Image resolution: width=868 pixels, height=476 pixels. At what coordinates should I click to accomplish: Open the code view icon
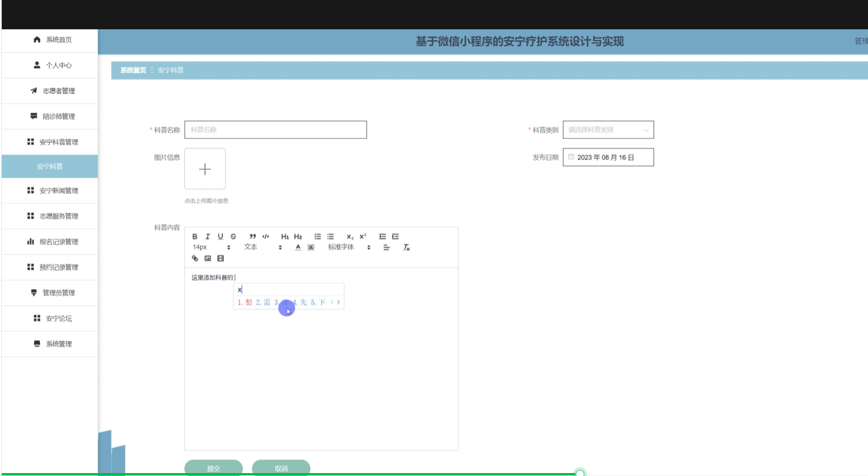(x=265, y=236)
